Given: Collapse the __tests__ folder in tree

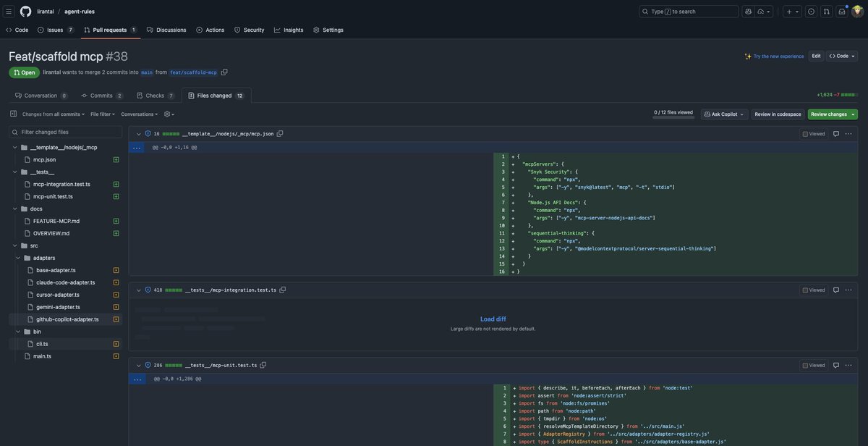Looking at the screenshot, I should (x=15, y=172).
